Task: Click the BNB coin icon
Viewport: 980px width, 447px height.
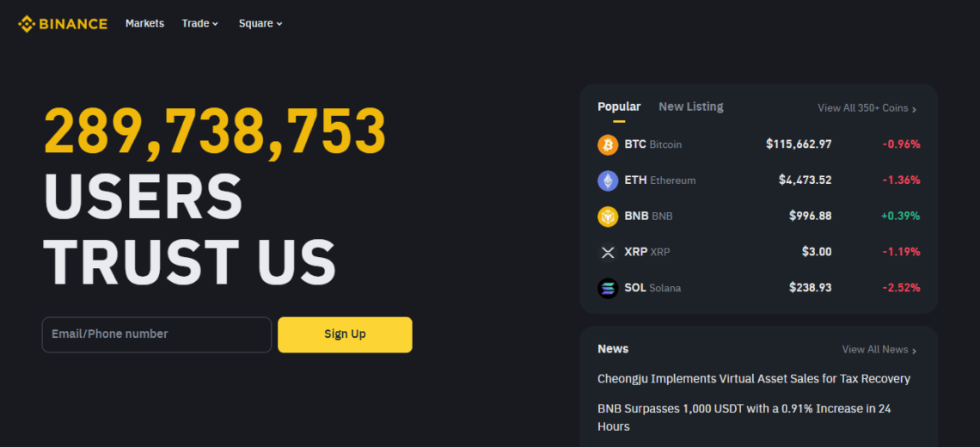Action: (x=608, y=217)
